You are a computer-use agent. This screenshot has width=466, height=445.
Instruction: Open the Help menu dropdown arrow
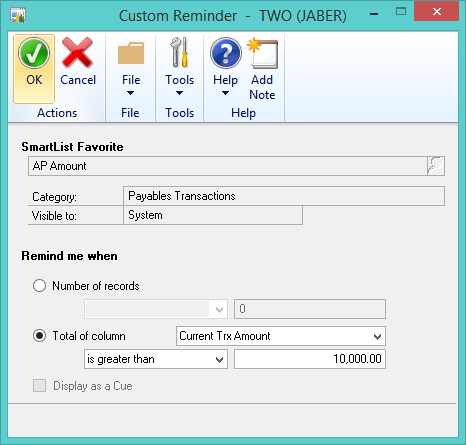[226, 93]
